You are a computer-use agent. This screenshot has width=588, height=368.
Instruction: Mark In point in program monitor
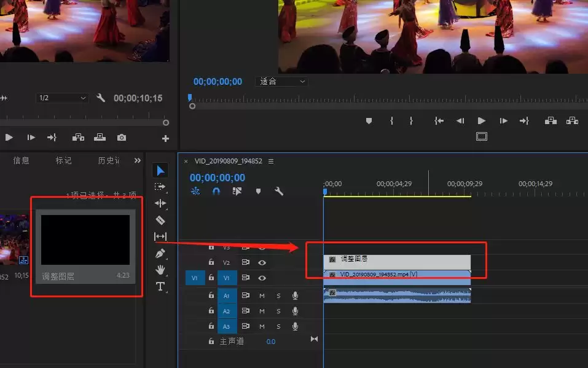click(391, 121)
